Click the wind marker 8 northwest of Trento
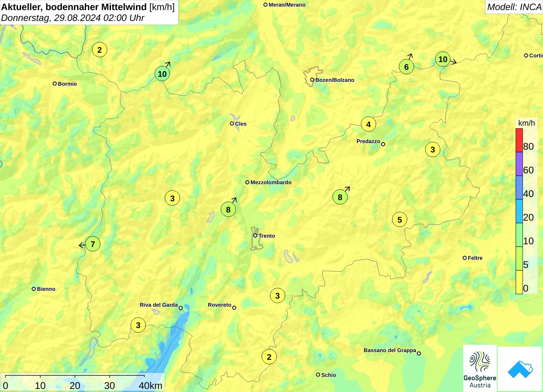This screenshot has height=392, width=543. [x=228, y=209]
